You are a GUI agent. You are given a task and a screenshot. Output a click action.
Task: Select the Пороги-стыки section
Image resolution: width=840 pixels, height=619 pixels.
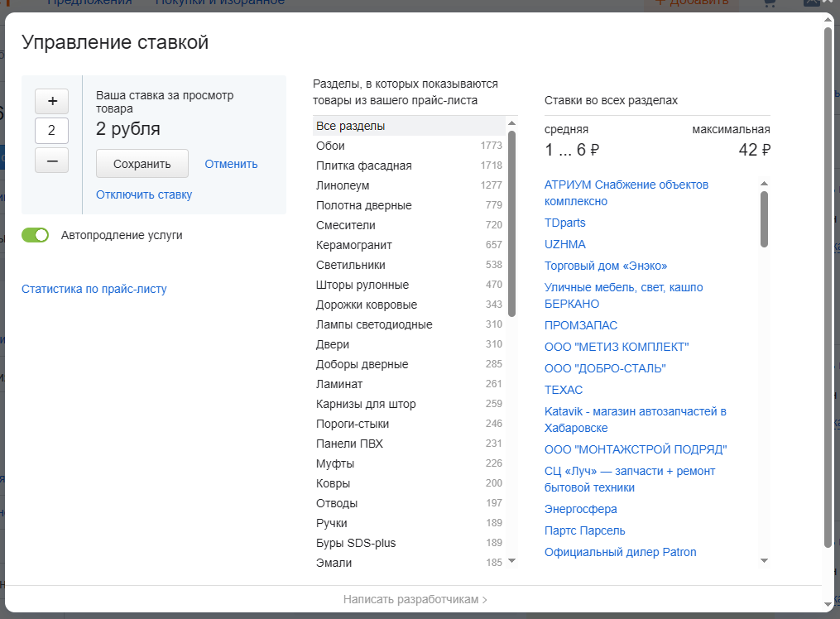[x=409, y=423]
